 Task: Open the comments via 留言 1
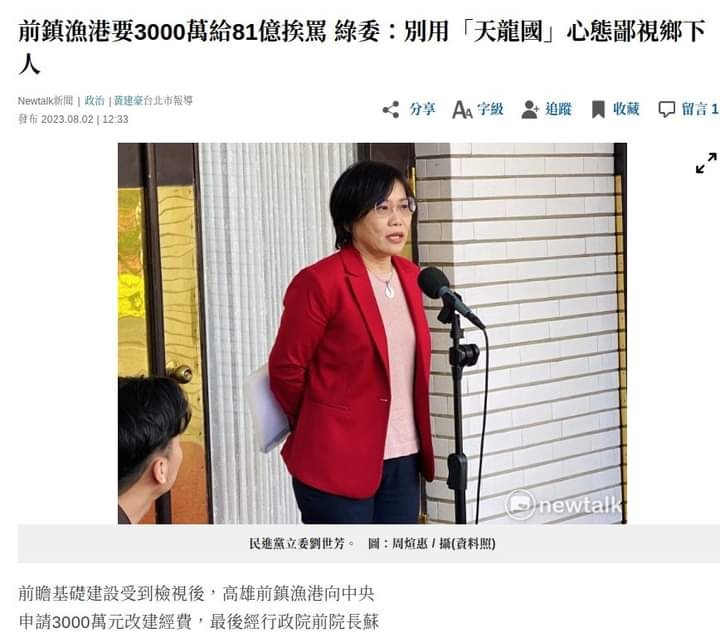coord(699,109)
